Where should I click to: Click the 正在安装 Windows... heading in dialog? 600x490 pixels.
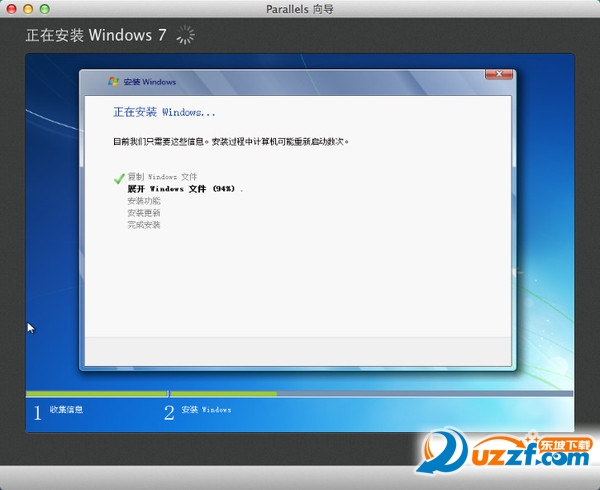[164, 112]
